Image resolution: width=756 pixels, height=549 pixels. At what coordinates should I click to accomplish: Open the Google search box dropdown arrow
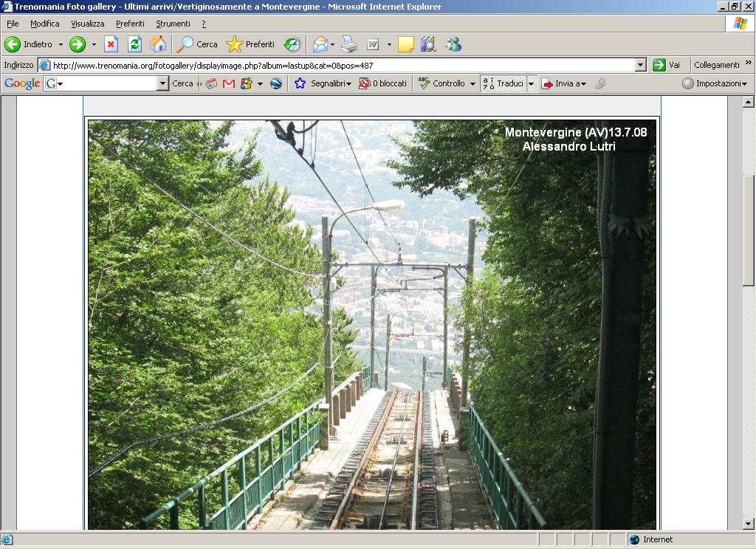[x=163, y=83]
